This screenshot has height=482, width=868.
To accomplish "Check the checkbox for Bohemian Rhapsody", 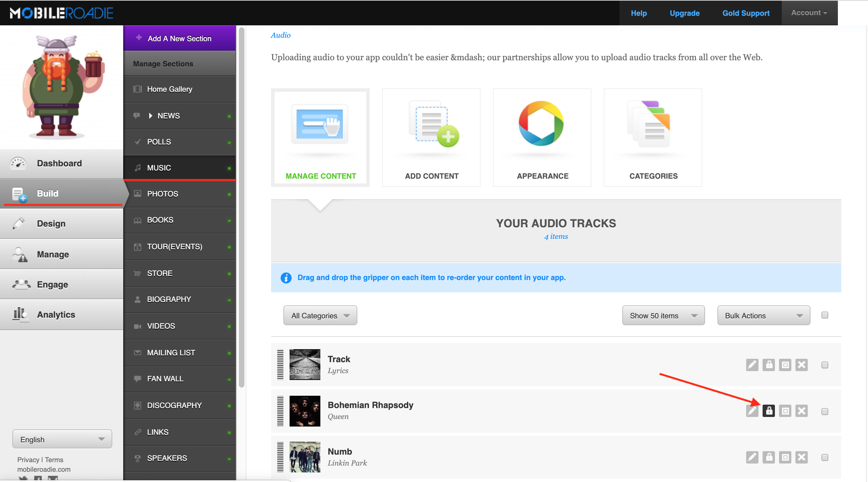I will (825, 411).
